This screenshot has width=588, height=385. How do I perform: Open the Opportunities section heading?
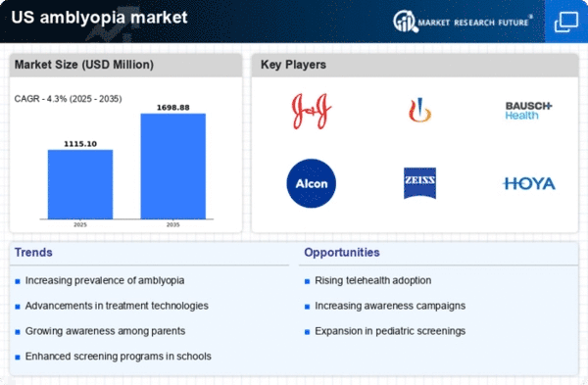tap(342, 253)
